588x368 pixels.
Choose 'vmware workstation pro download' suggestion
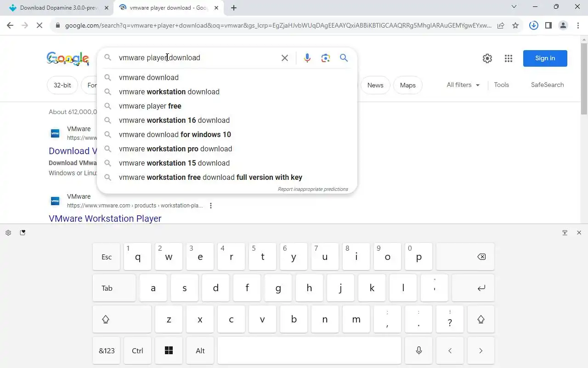pos(227,149)
